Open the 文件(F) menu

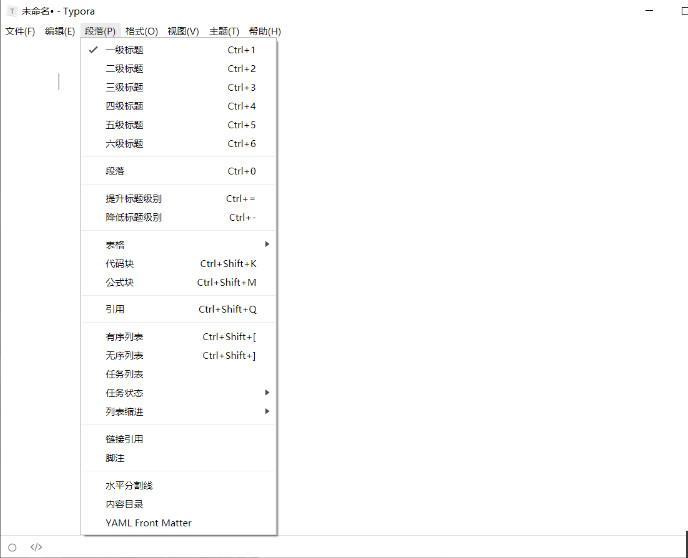(x=20, y=31)
